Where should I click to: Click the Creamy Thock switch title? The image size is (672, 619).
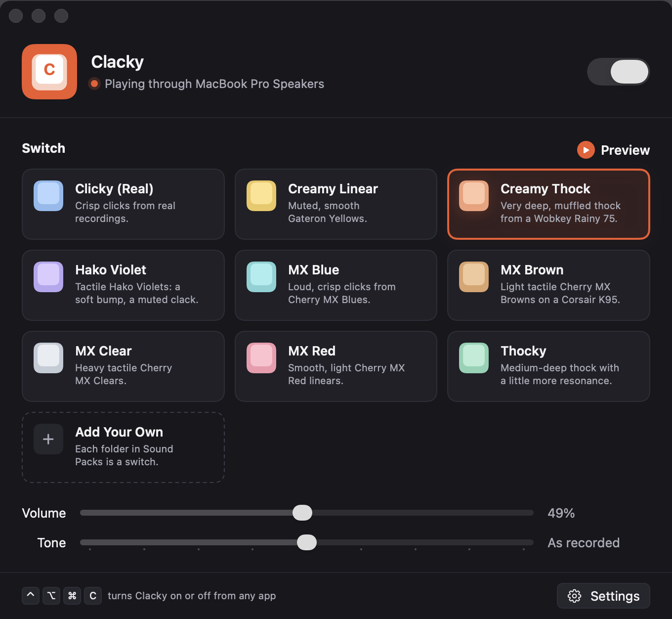pos(546,189)
